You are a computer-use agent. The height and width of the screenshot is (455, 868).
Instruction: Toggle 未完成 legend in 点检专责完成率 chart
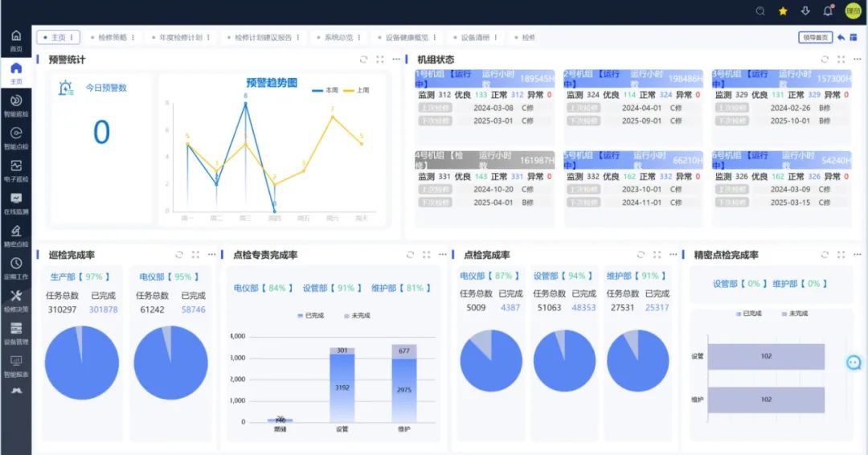pos(357,315)
